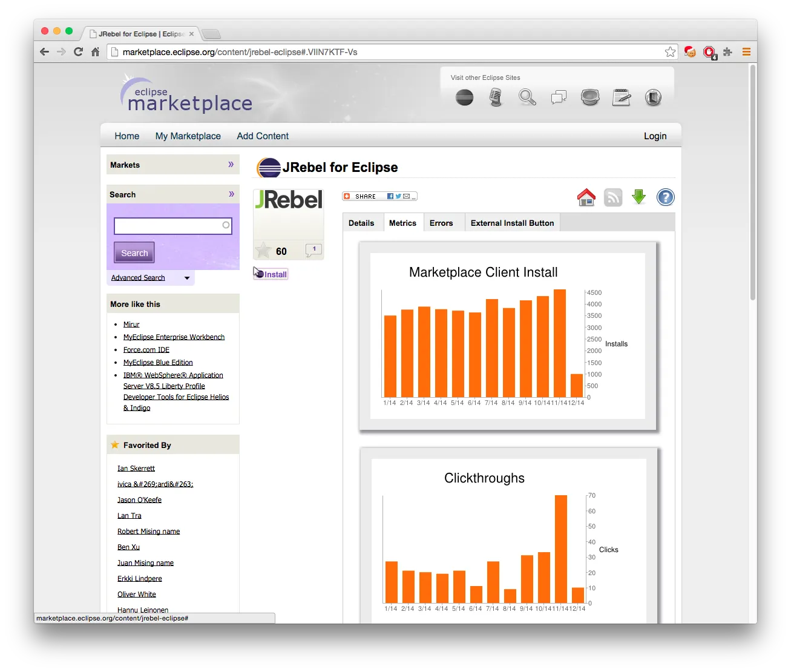Expand the Markets panel chevron
Viewport: 791px width, 672px height.
tap(231, 165)
